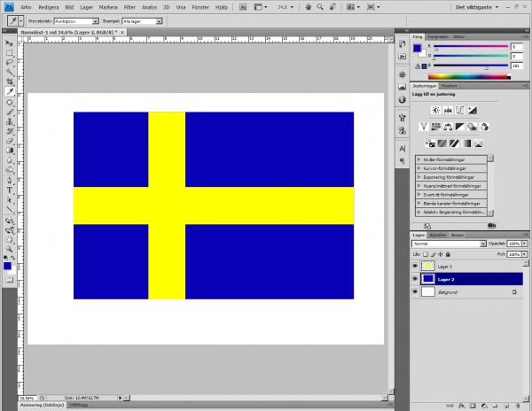Add a Color Balance adjustment
The width and height of the screenshot is (532, 411).
click(x=448, y=127)
